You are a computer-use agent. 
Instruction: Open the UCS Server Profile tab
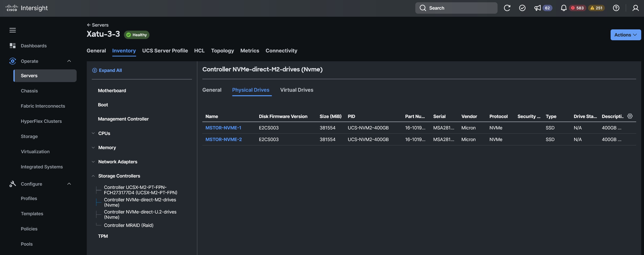[165, 51]
